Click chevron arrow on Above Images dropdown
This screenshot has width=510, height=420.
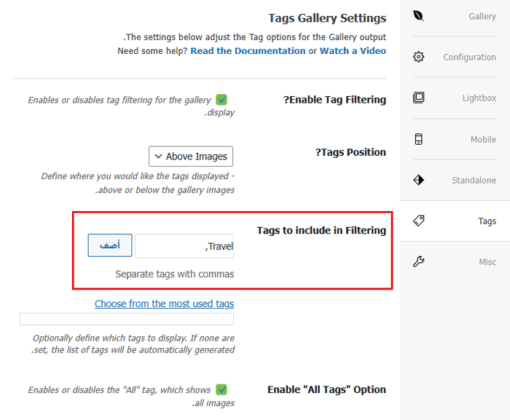click(x=158, y=156)
